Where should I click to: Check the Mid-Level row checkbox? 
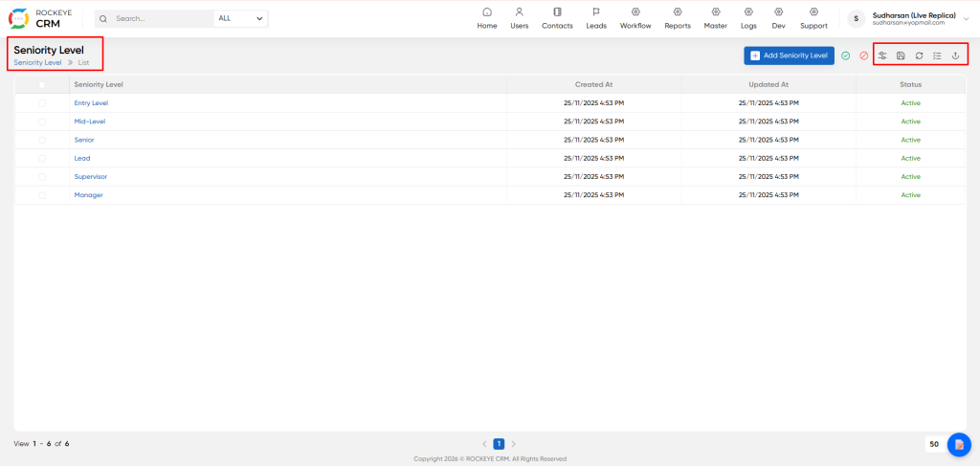[x=42, y=122]
